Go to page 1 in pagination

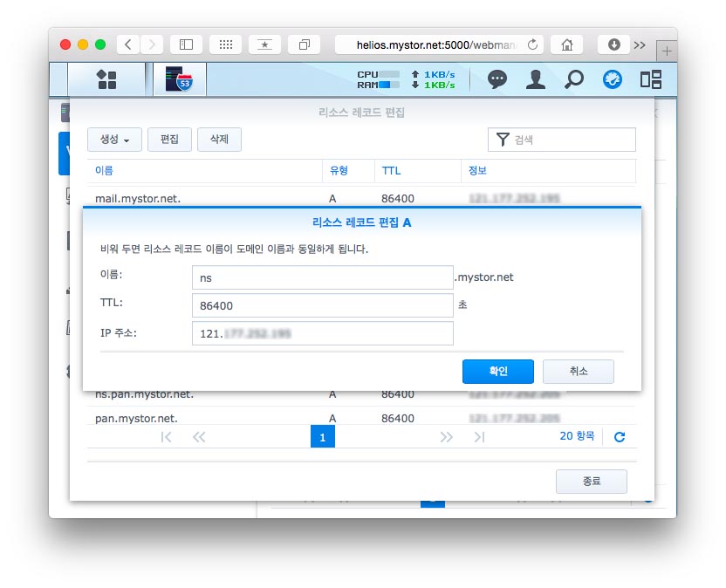coord(322,437)
